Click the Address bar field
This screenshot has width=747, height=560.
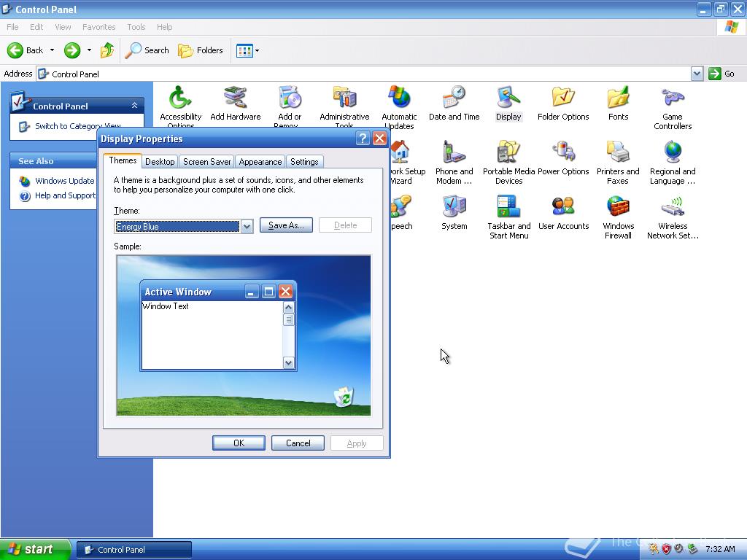pos(363,74)
